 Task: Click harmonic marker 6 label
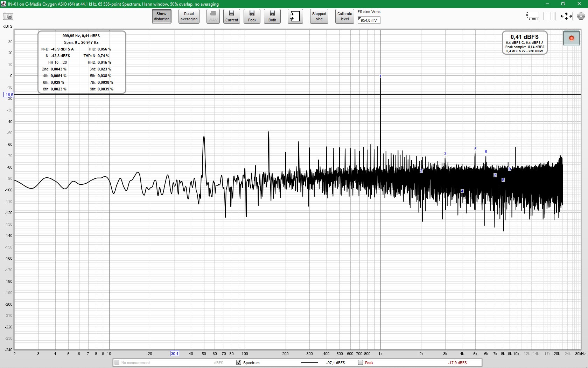486,151
